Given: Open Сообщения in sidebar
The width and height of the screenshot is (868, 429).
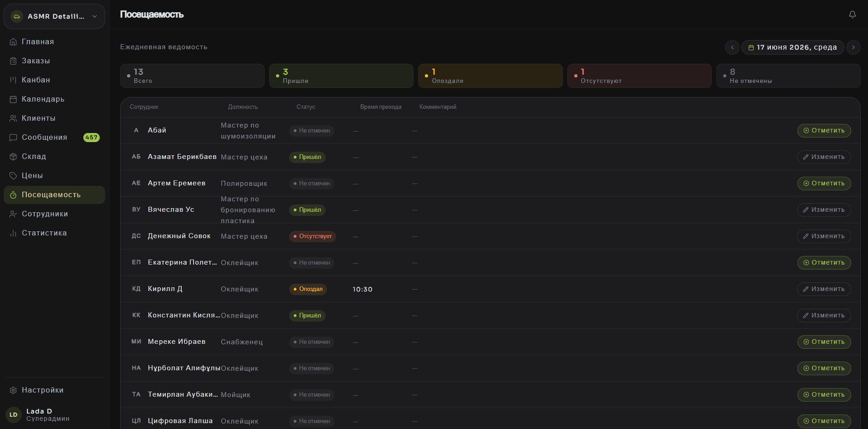Looking at the screenshot, I should coord(54,138).
